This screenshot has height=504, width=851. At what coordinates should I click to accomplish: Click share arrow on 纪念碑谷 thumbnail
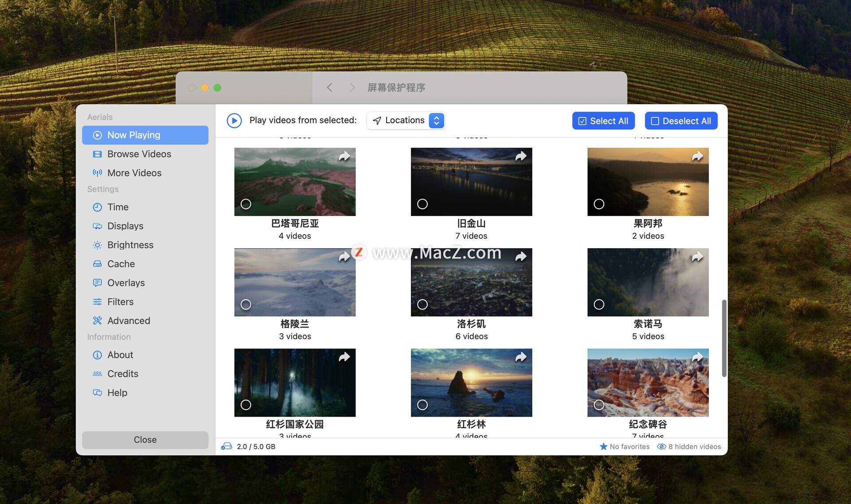[697, 357]
